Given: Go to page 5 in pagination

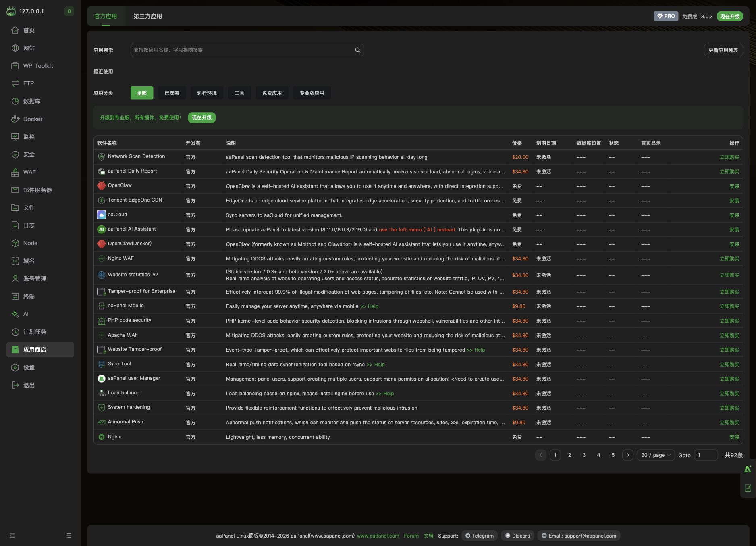Looking at the screenshot, I should 613,455.
